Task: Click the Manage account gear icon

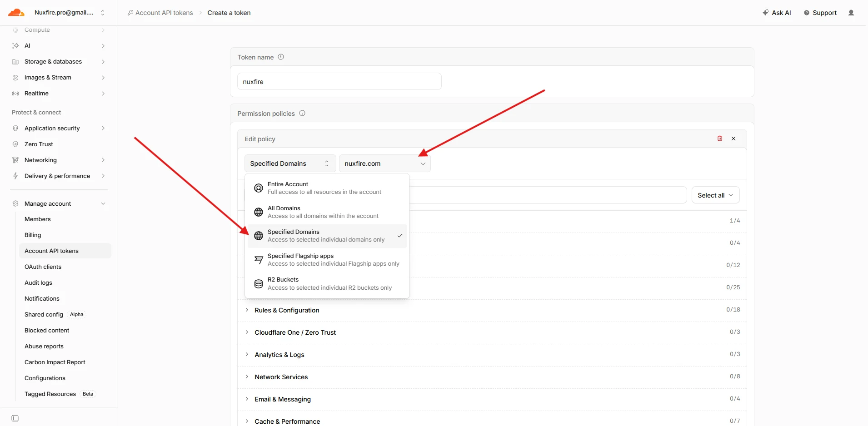Action: coord(15,203)
